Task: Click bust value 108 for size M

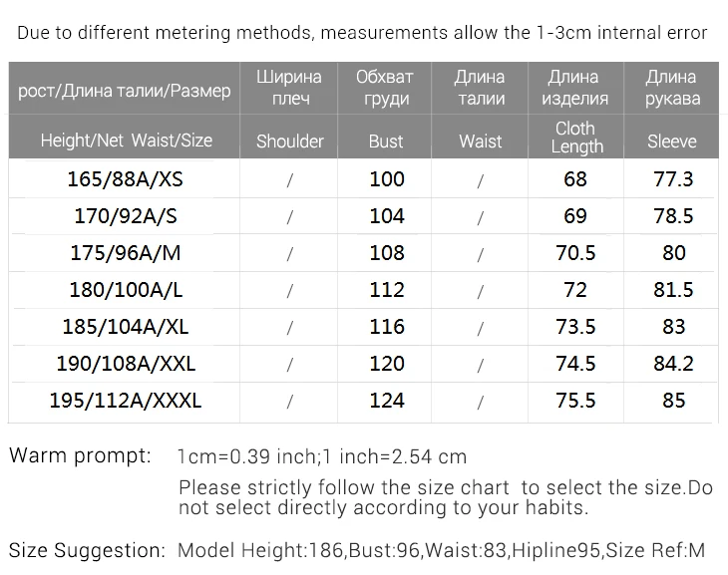Action: point(387,253)
